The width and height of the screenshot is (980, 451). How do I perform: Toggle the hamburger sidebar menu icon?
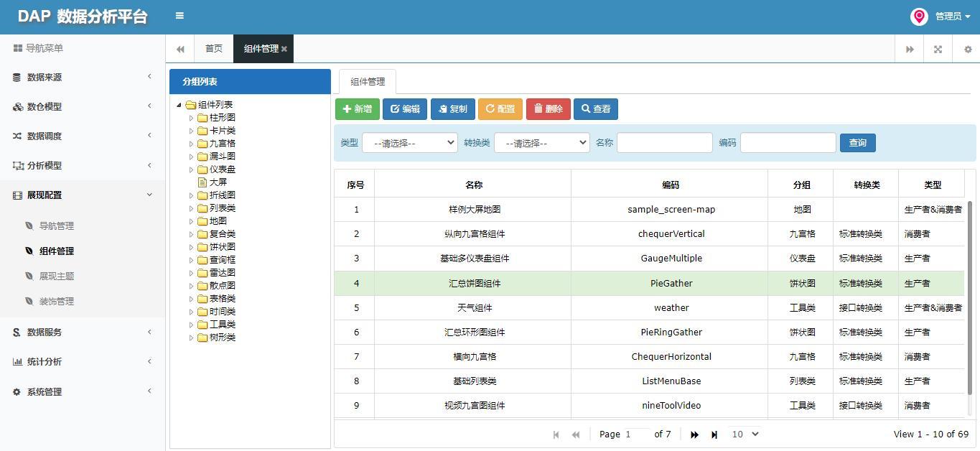click(x=179, y=15)
